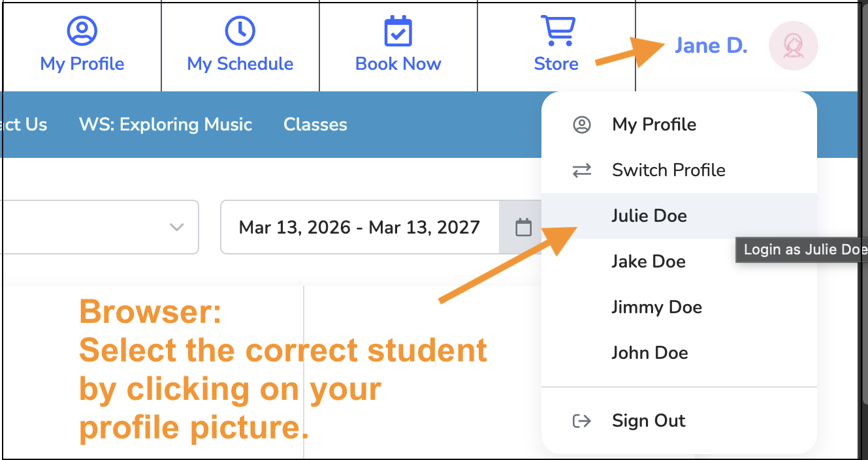Click the Book Now calendar-check icon
Viewport: 868px width, 460px height.
click(x=398, y=31)
